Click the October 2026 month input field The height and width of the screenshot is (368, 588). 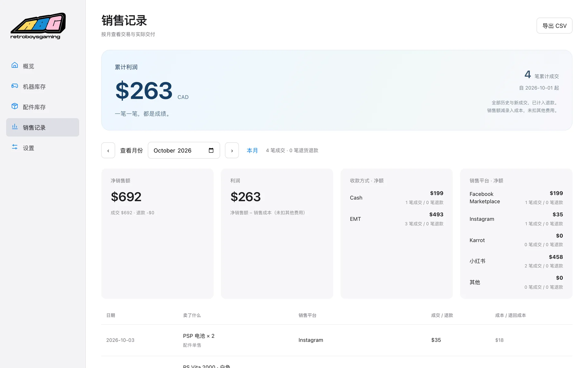coord(184,150)
